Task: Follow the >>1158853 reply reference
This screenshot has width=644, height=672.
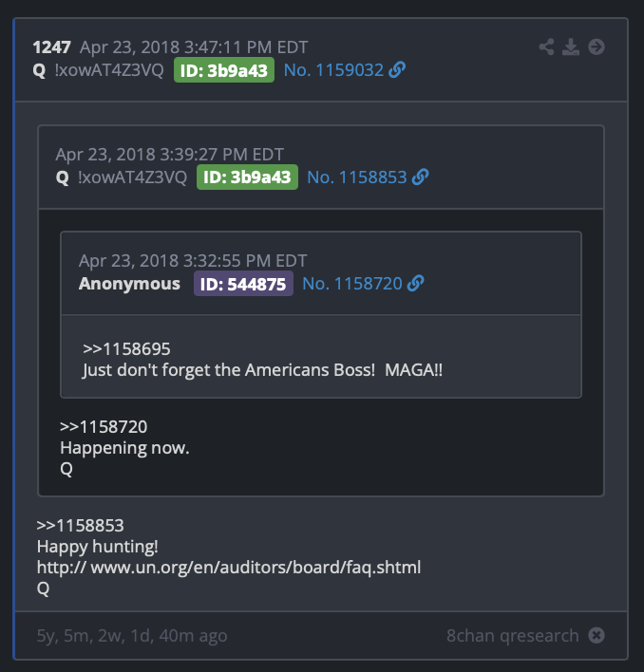Action: click(x=80, y=525)
